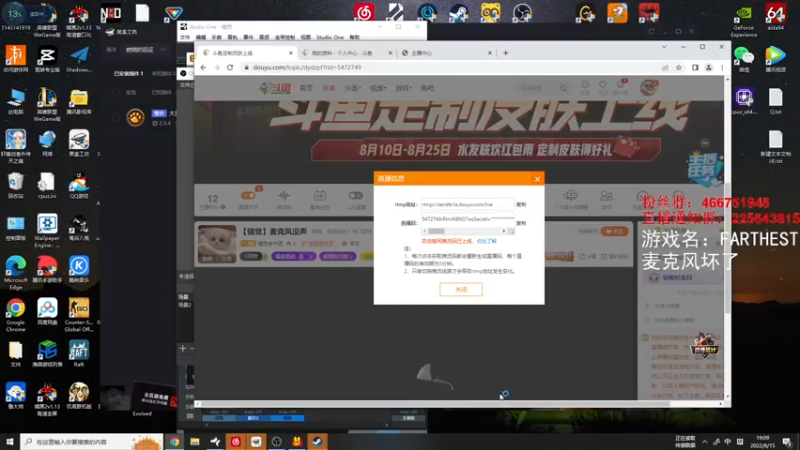
Task: Open aida64 desktop shortcut
Action: (x=776, y=17)
